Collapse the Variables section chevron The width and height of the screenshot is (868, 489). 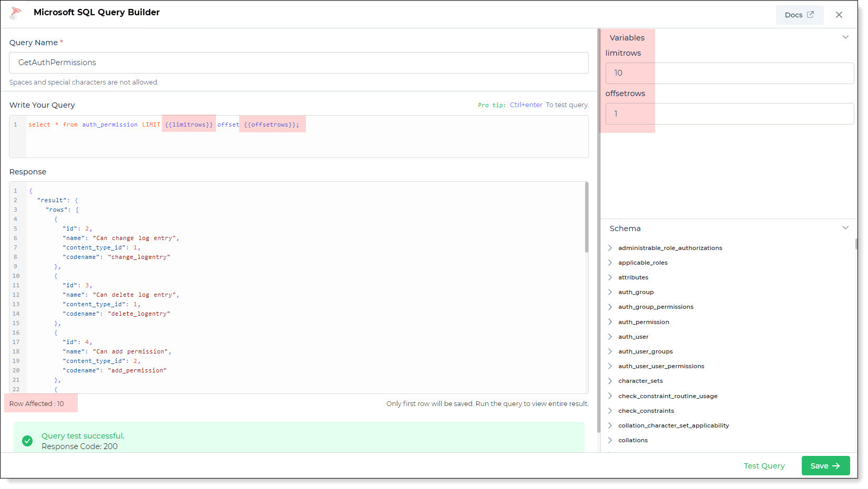(x=845, y=37)
